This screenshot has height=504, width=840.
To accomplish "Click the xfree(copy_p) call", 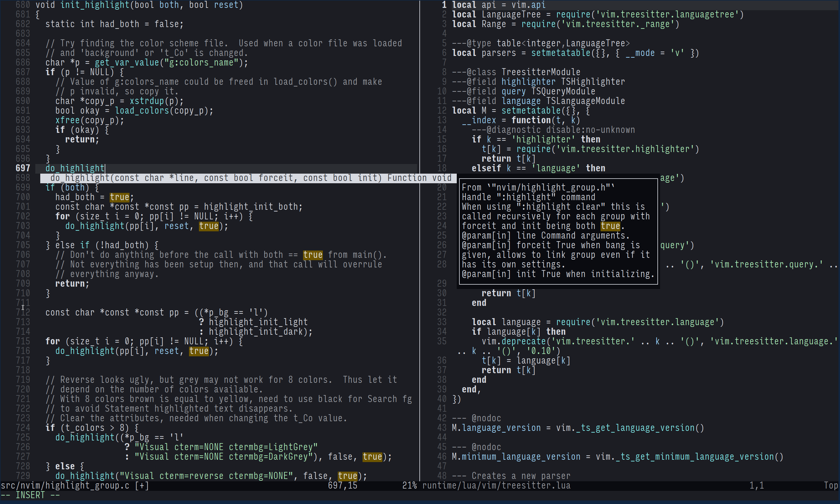I will 90,120.
